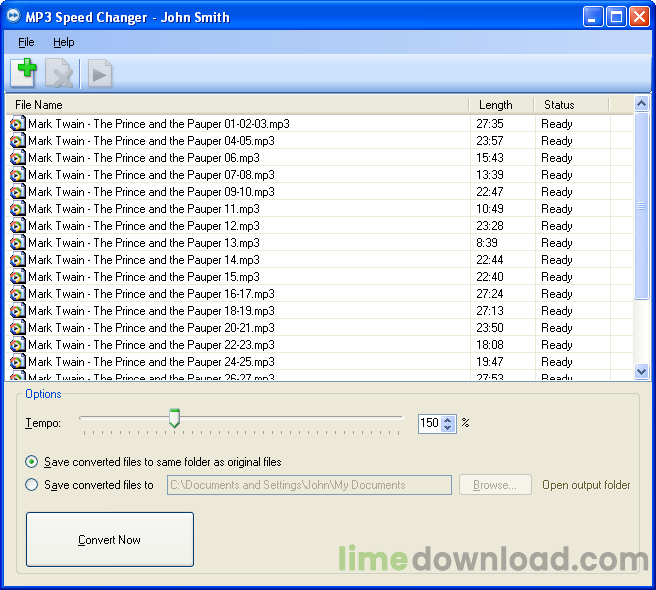The height and width of the screenshot is (590, 656).
Task: Click the file list scroll down arrow
Action: pyautogui.click(x=641, y=371)
